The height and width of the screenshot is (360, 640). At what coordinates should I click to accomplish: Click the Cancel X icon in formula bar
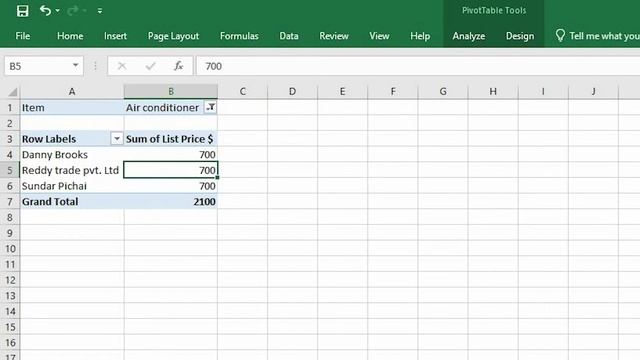(122, 66)
